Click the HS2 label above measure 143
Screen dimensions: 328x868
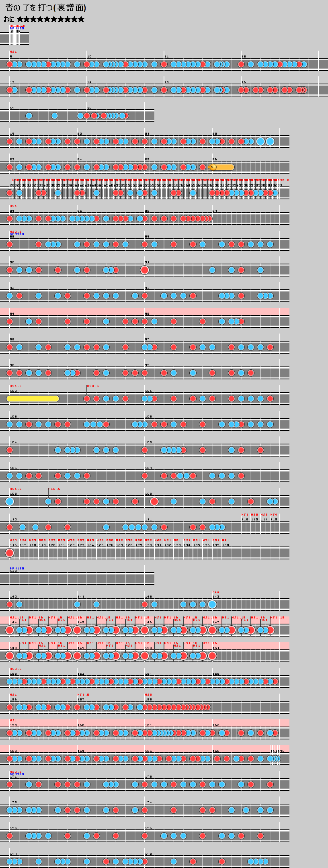tap(216, 592)
